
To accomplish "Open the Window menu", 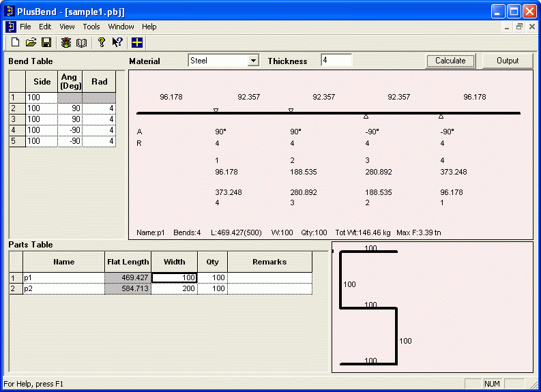I will 121,27.
